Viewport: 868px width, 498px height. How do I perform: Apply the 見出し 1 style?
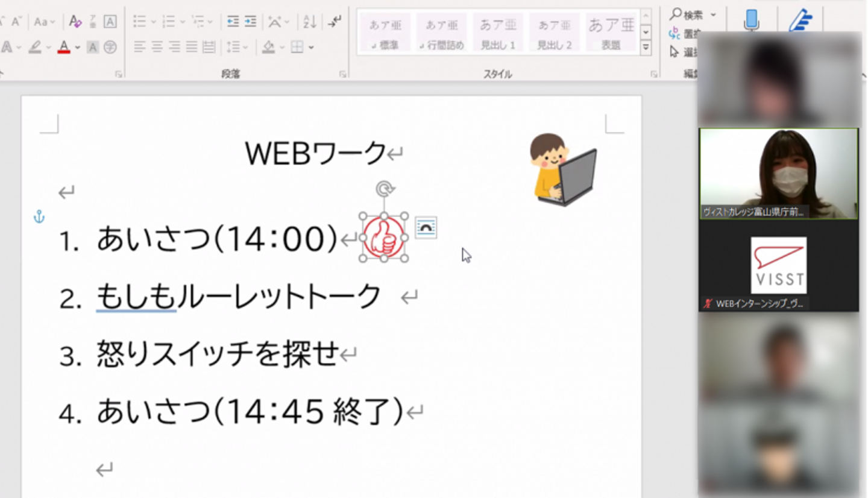coord(498,32)
